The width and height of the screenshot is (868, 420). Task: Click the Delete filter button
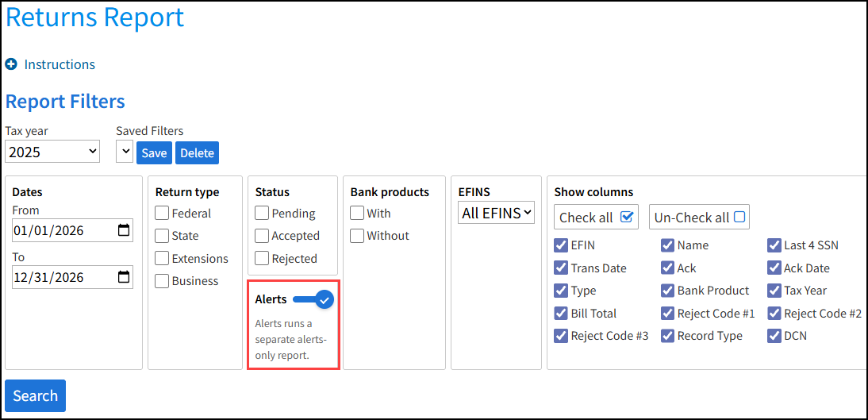(x=197, y=153)
